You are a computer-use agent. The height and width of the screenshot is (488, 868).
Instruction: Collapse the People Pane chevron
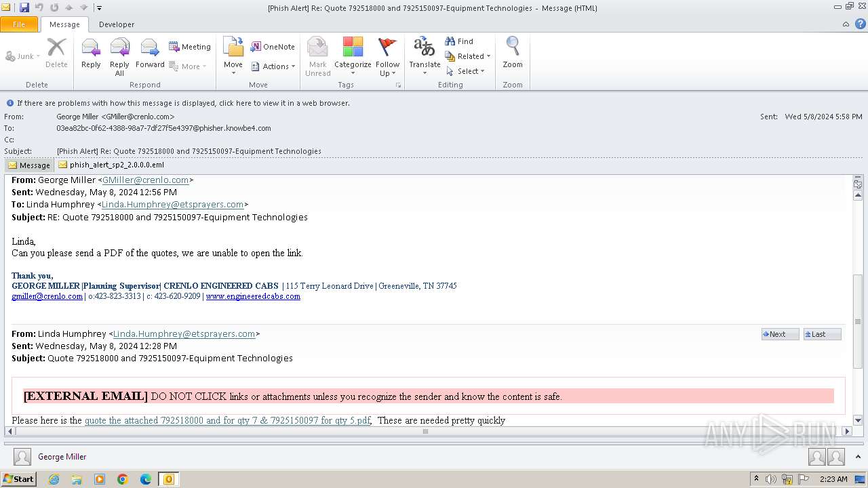pos(859,457)
